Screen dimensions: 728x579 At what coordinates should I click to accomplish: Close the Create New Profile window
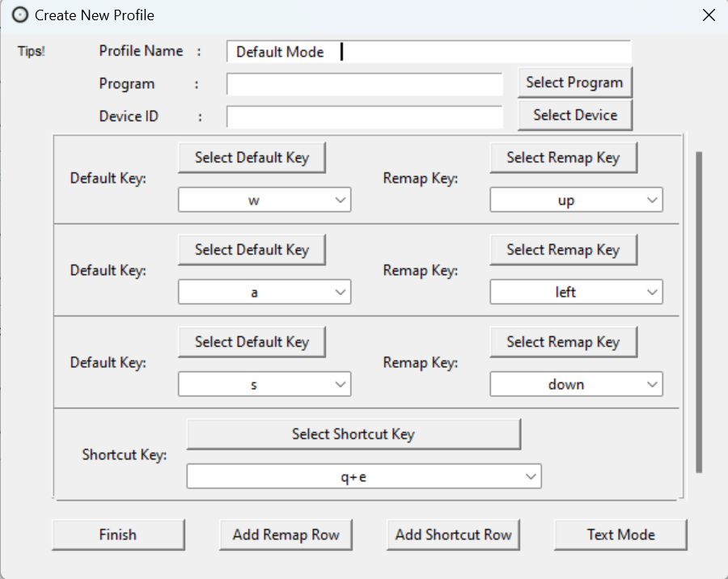click(709, 15)
